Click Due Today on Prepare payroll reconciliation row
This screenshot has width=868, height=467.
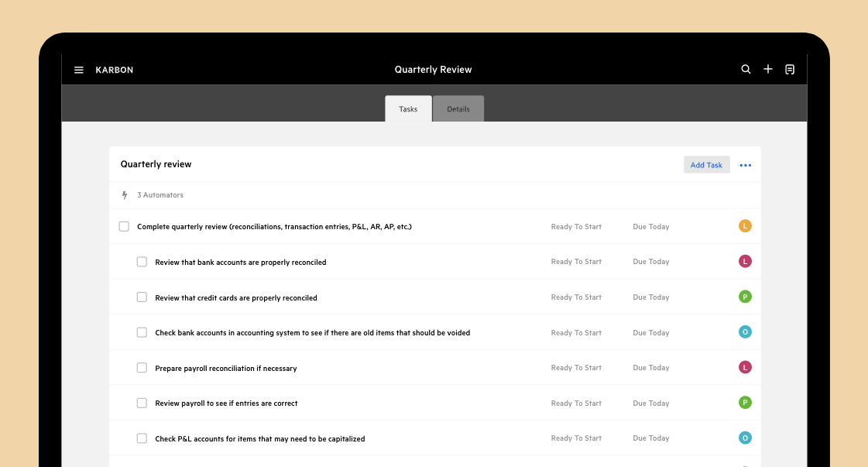tap(651, 367)
